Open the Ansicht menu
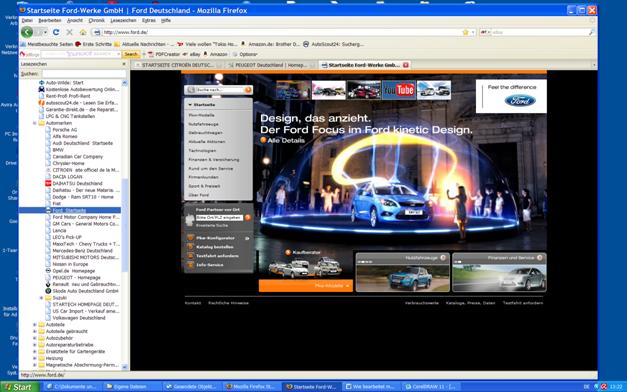 click(x=75, y=20)
